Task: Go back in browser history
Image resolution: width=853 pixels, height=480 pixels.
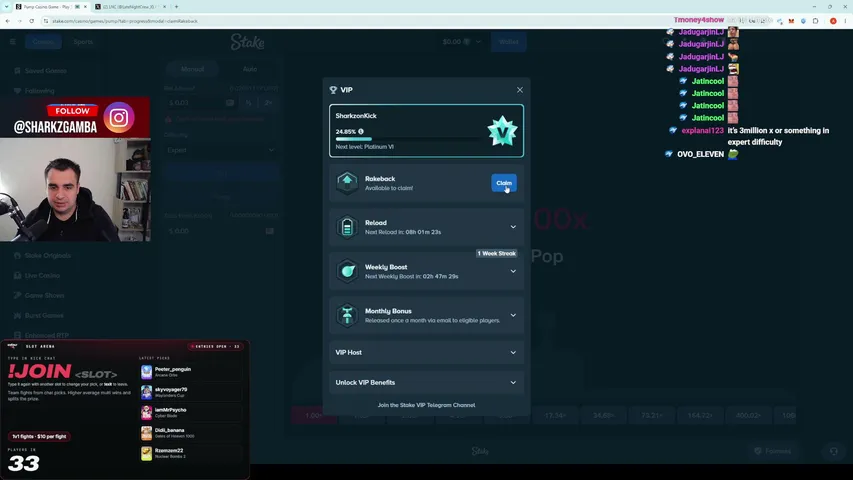Action: point(8,21)
